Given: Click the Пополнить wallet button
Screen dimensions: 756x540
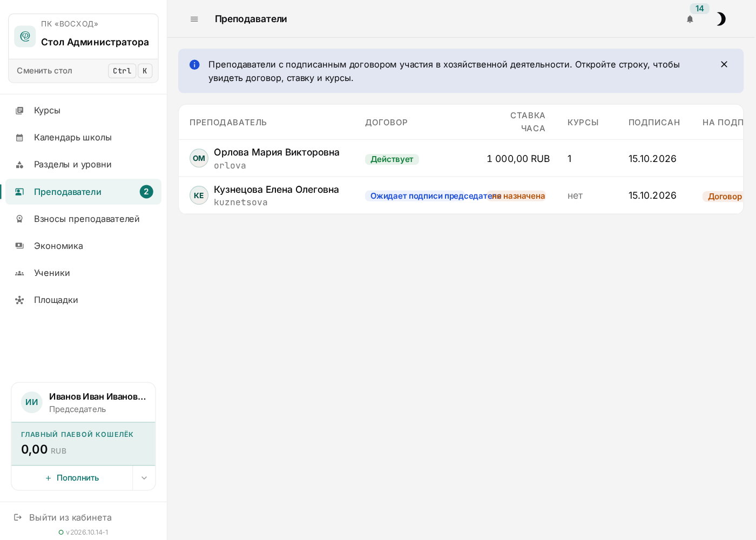Looking at the screenshot, I should 72,478.
